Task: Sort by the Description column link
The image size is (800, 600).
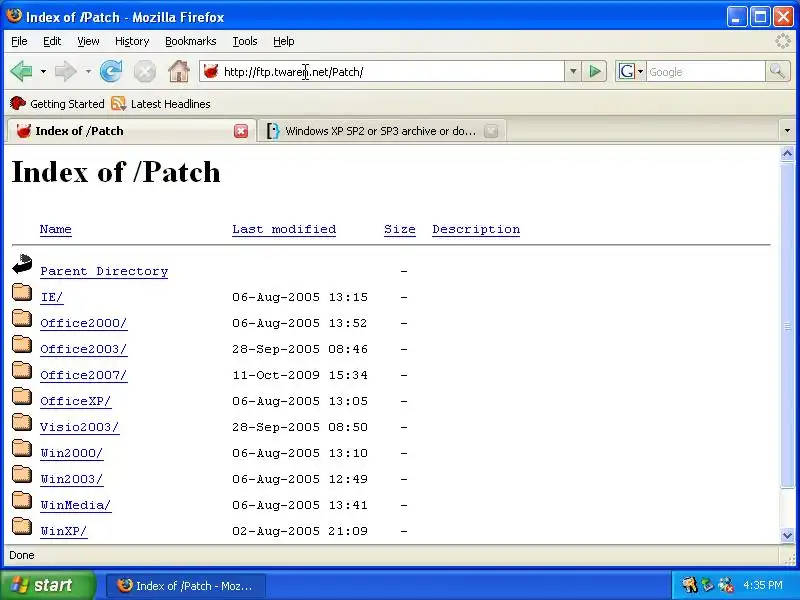Action: [x=476, y=229]
